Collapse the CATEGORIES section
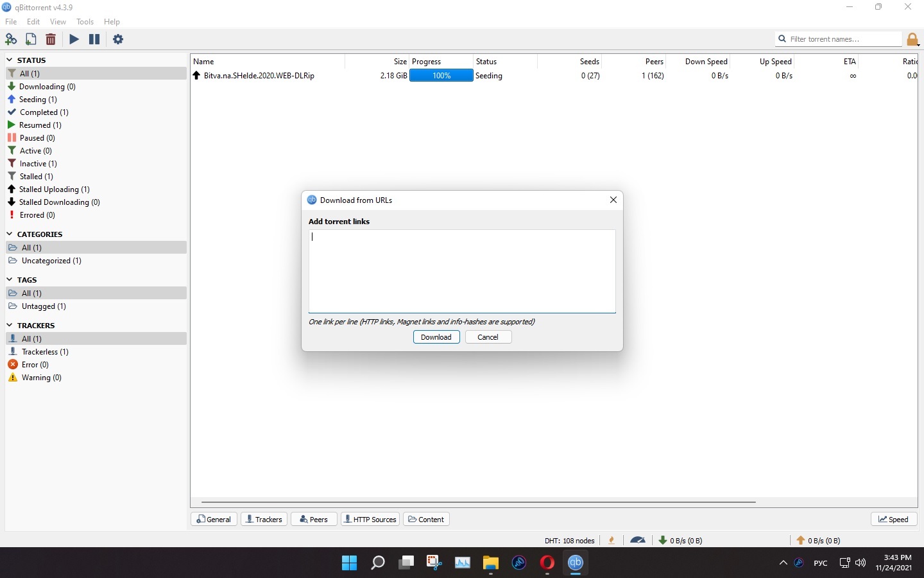The width and height of the screenshot is (924, 578). click(x=10, y=234)
